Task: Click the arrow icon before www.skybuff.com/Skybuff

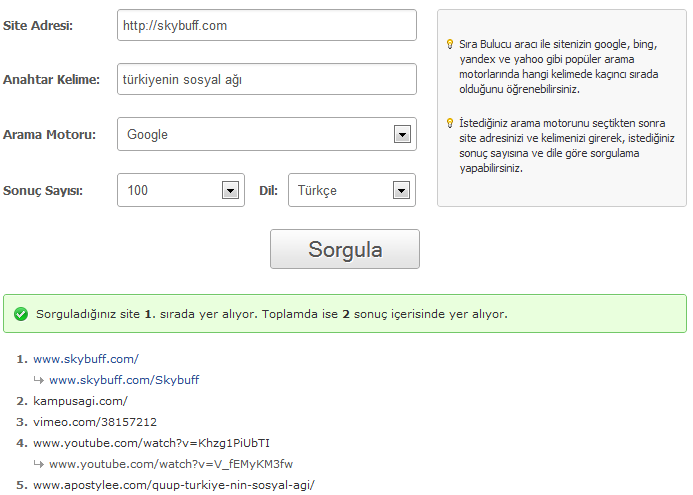Action: tap(39, 380)
